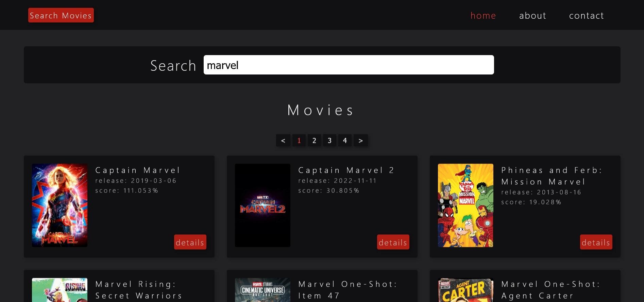Viewport: 644px width, 302px height.
Task: Select page 1 in pagination
Action: pos(299,140)
